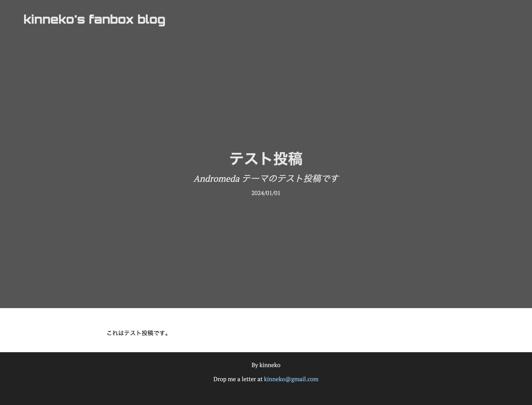The image size is (532, 405).
Task: Click gmail.com part of the email link
Action: coord(305,379)
